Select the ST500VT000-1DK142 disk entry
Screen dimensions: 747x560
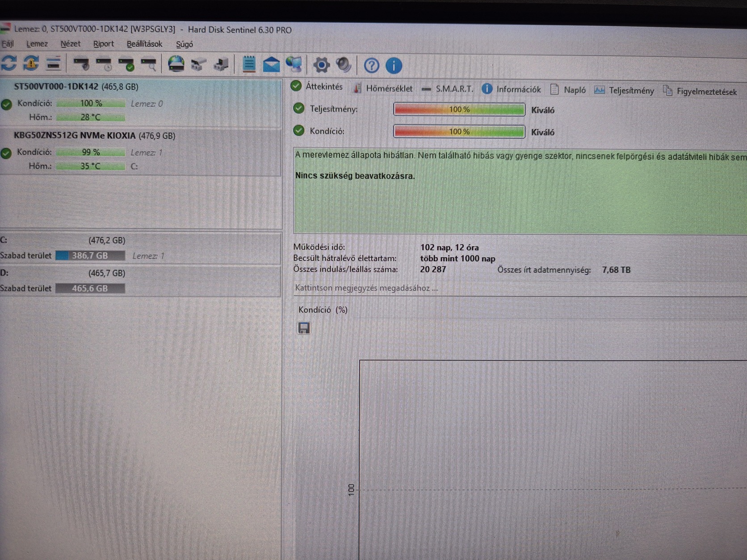tap(141, 103)
